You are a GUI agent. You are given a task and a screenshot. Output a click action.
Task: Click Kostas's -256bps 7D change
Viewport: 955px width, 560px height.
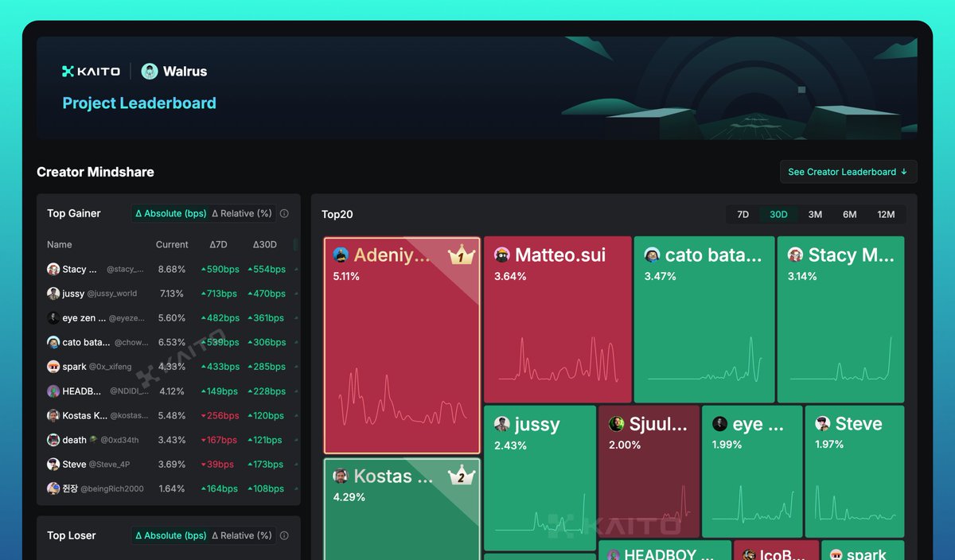tap(220, 415)
